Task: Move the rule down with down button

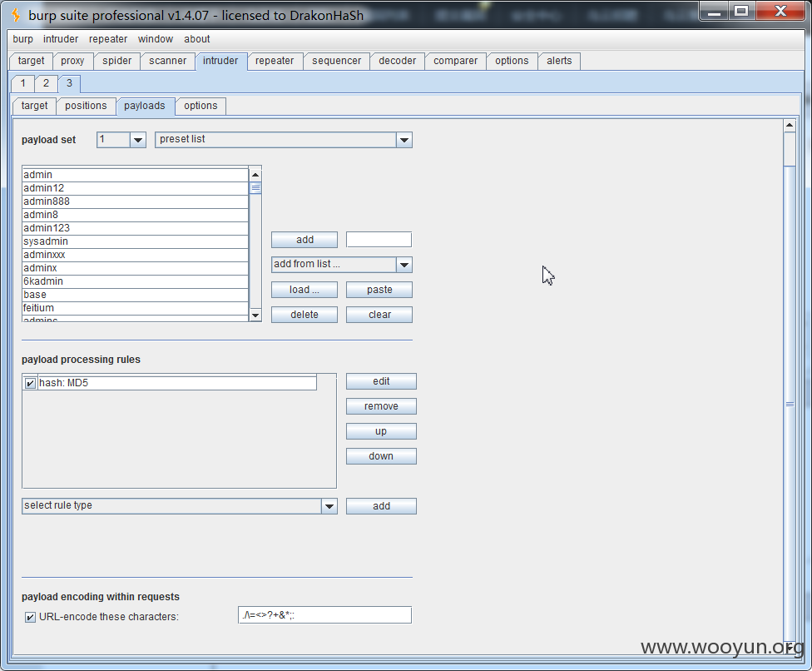Action: (381, 456)
